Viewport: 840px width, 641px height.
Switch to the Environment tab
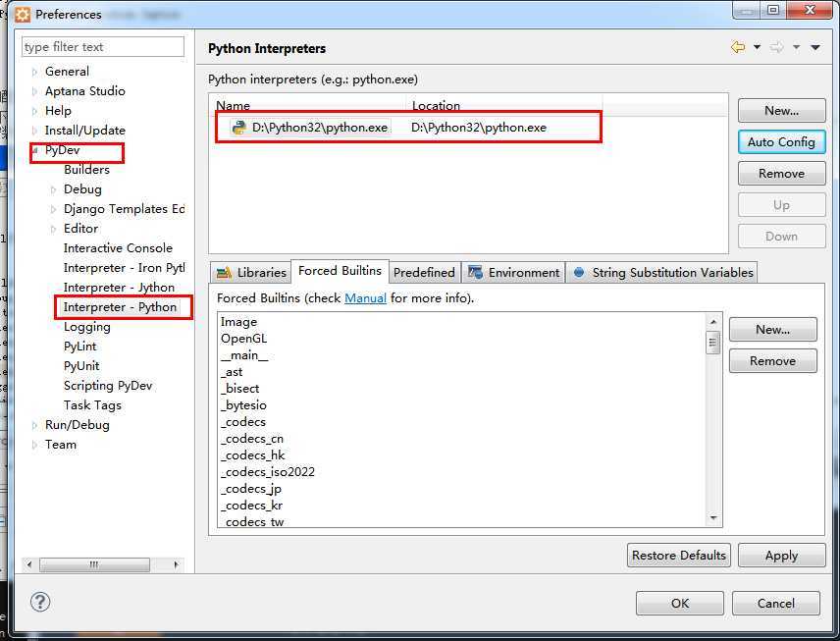[513, 272]
